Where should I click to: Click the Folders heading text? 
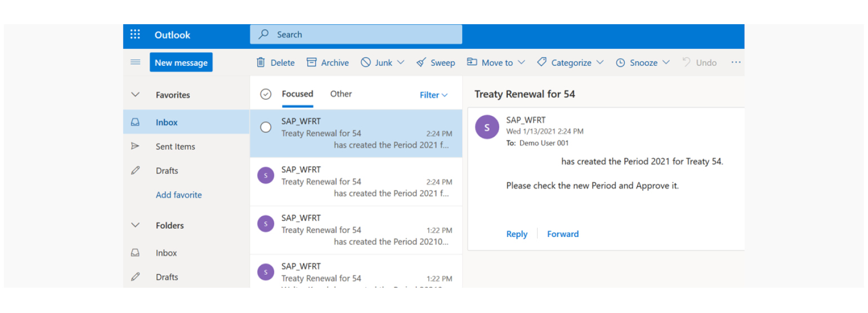click(170, 225)
